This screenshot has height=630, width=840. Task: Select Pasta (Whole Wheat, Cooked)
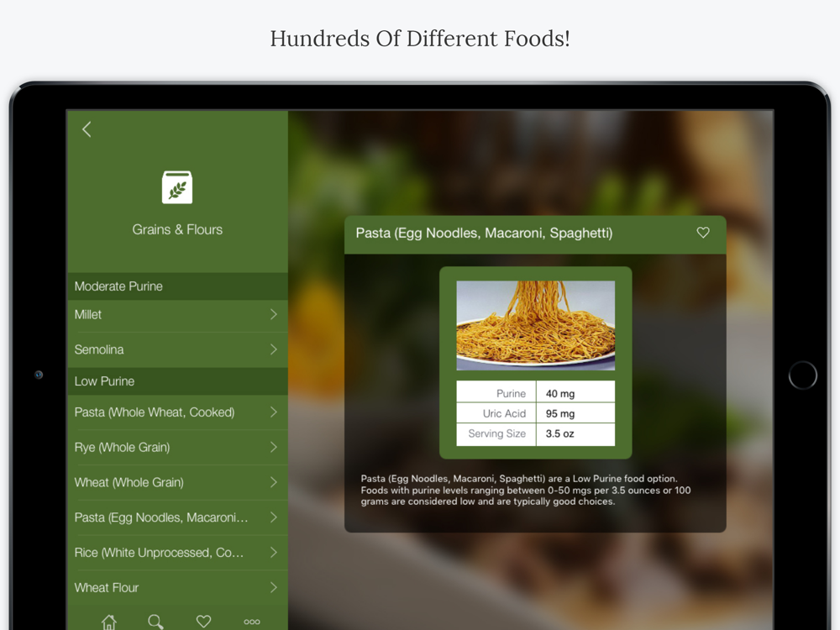point(178,412)
